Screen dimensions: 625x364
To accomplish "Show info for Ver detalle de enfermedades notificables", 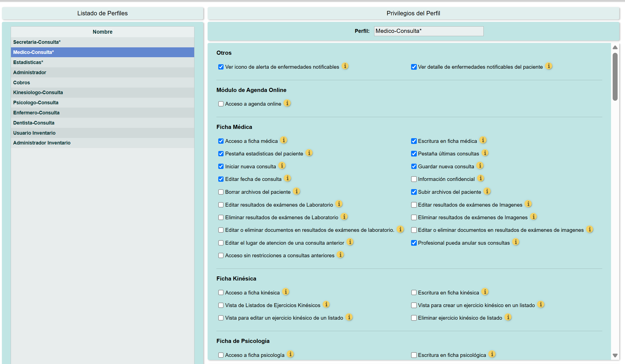I will [549, 66].
